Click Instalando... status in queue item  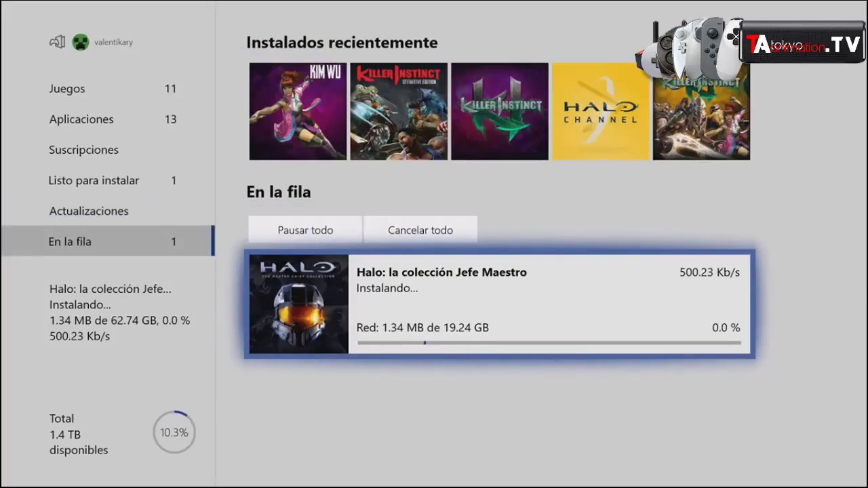387,288
